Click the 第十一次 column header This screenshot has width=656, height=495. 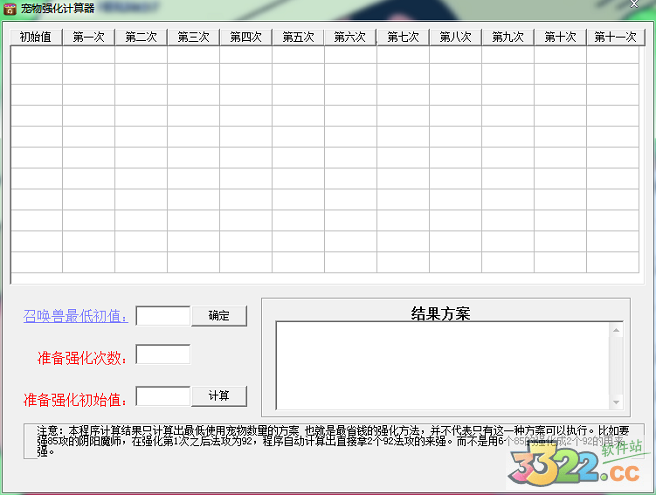[615, 37]
